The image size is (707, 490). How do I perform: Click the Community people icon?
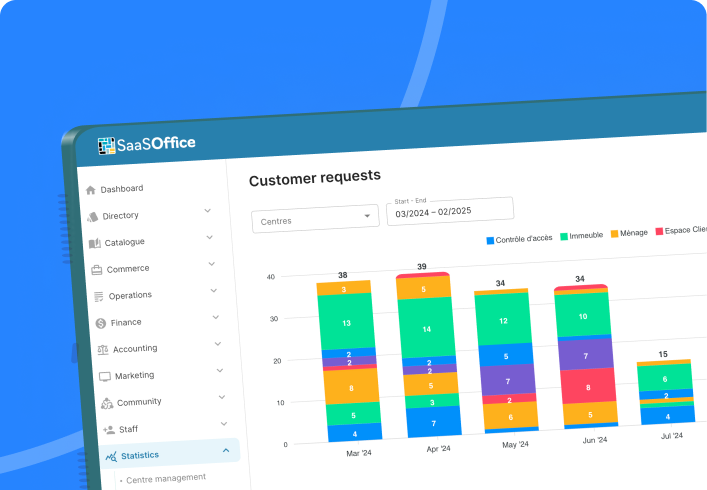(x=107, y=403)
